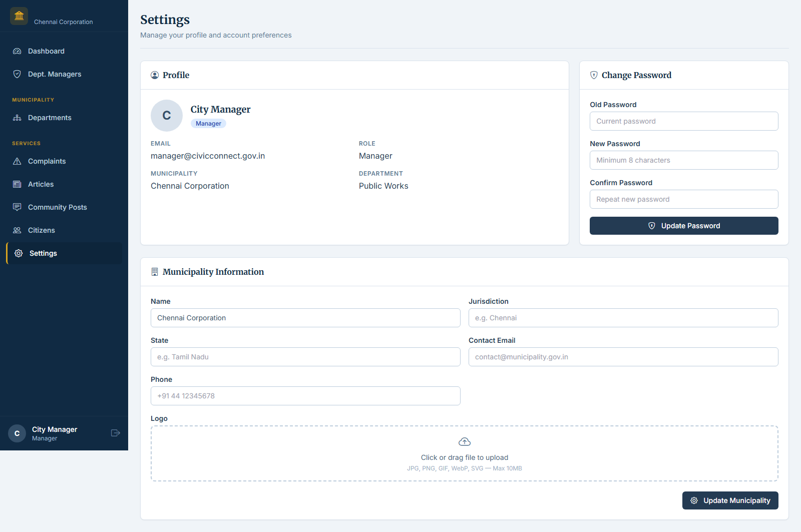801x532 pixels.
Task: Click the cloud upload icon in Logo area
Action: (x=464, y=441)
